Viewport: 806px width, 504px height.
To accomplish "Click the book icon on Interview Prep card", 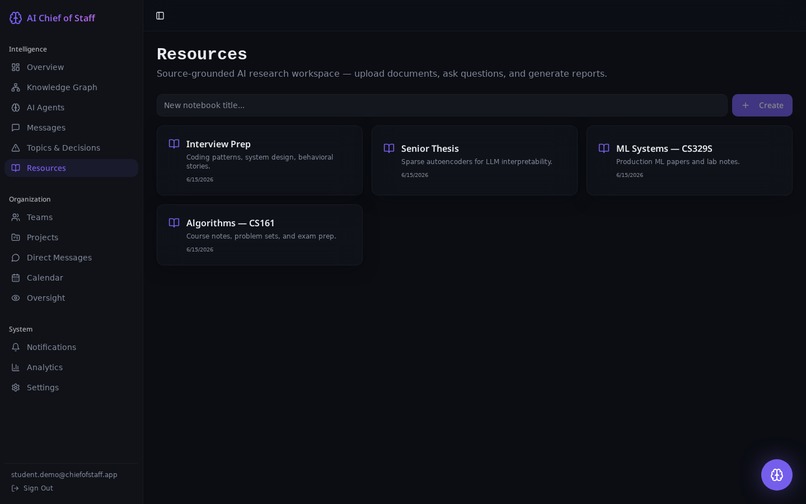I will 174,143.
